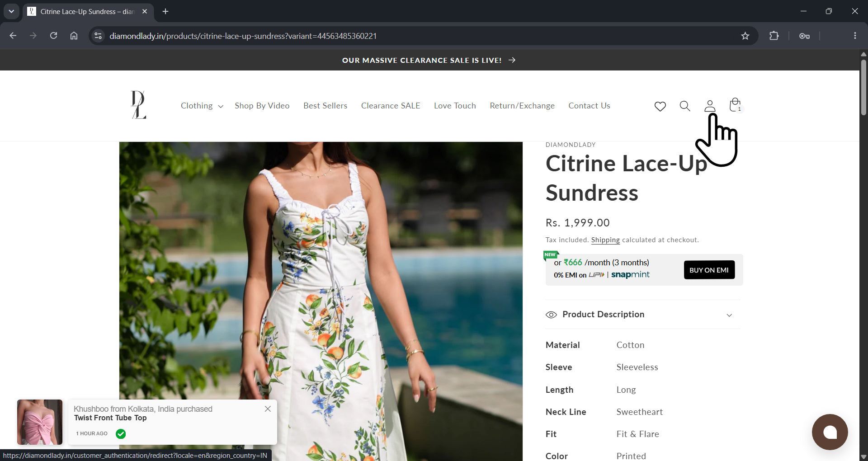Viewport: 868px width, 461px height.
Task: Open the pink tube top thumbnail
Action: click(40, 422)
